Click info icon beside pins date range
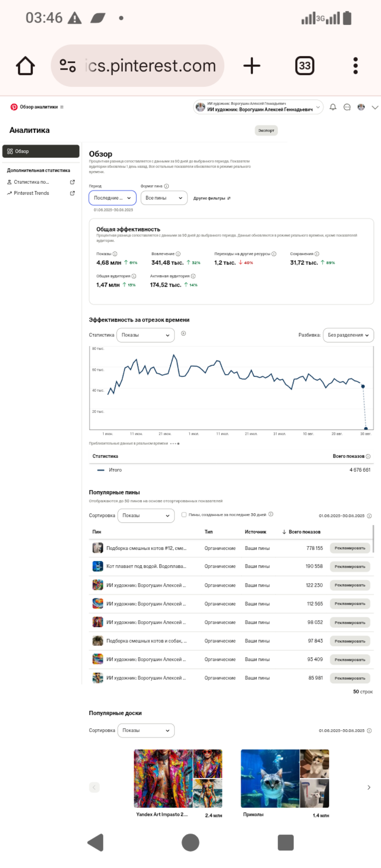This screenshot has height=868, width=381. (x=369, y=516)
